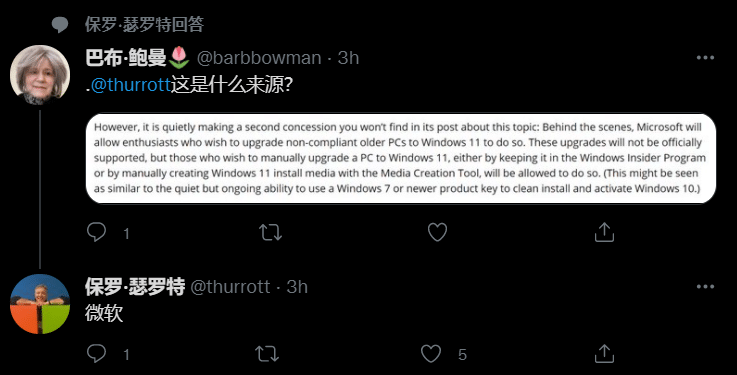The image size is (737, 375).
Task: Like Paul Thurrott's 微软 tweet
Action: pyautogui.click(x=431, y=353)
